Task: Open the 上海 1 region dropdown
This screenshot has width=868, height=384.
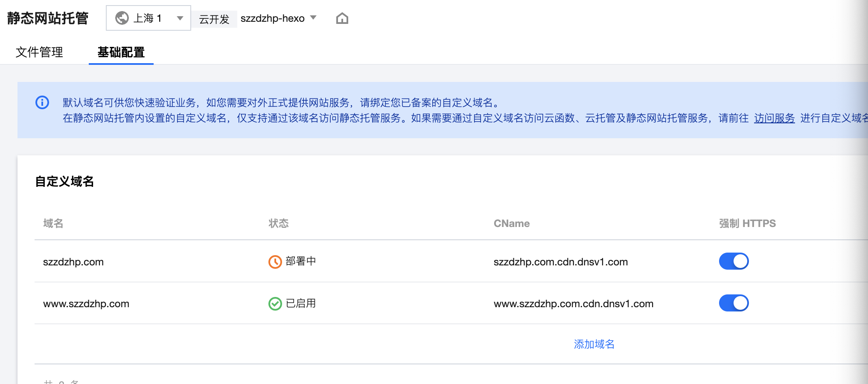Action: coord(148,18)
